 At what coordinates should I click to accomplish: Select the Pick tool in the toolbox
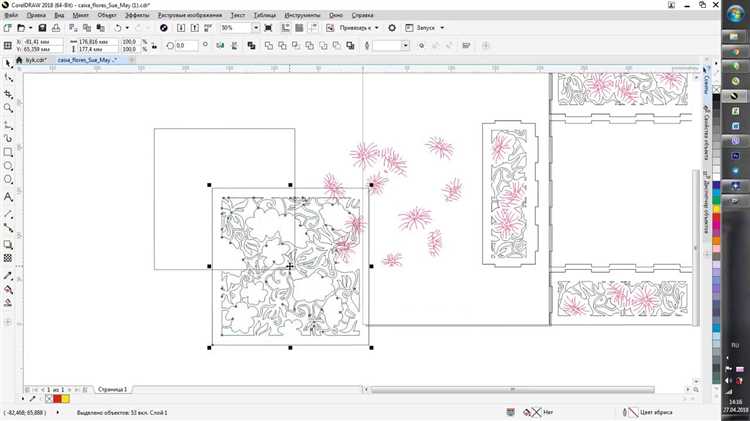[8, 64]
